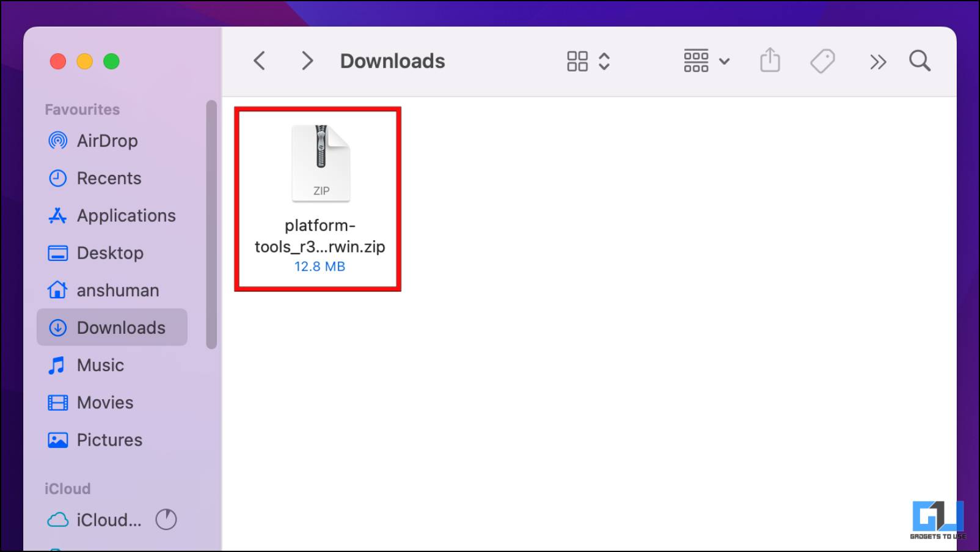Select Recents in the Favourites sidebar
Viewport: 980px width, 552px height.
[x=109, y=178]
